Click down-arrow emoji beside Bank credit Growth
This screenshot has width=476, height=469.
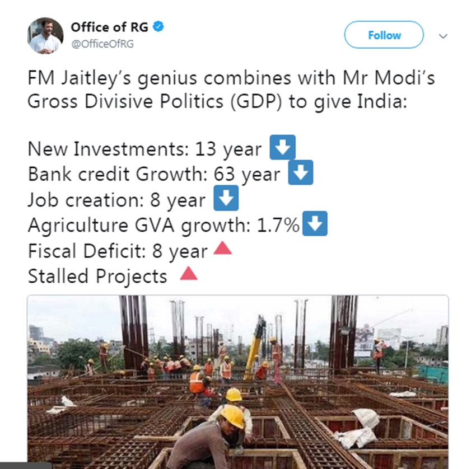tap(300, 173)
